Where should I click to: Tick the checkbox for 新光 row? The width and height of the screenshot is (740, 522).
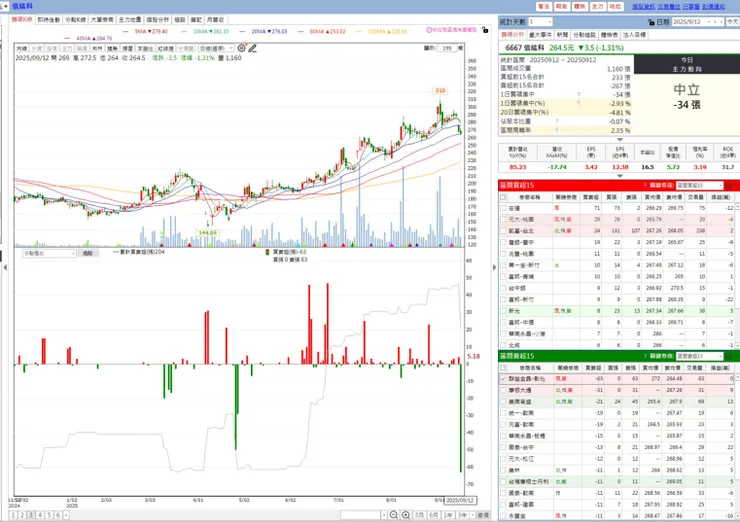pyautogui.click(x=503, y=311)
